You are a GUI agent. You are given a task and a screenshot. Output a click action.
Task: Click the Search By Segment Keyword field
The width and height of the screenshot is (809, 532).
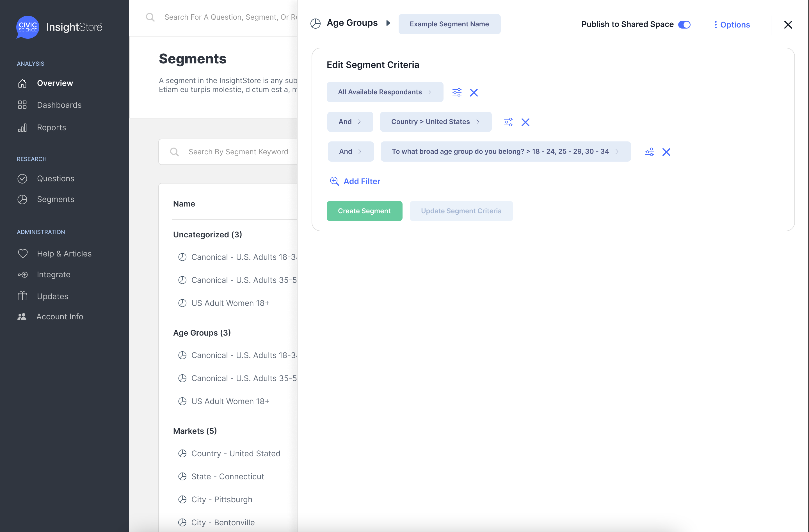(238, 152)
